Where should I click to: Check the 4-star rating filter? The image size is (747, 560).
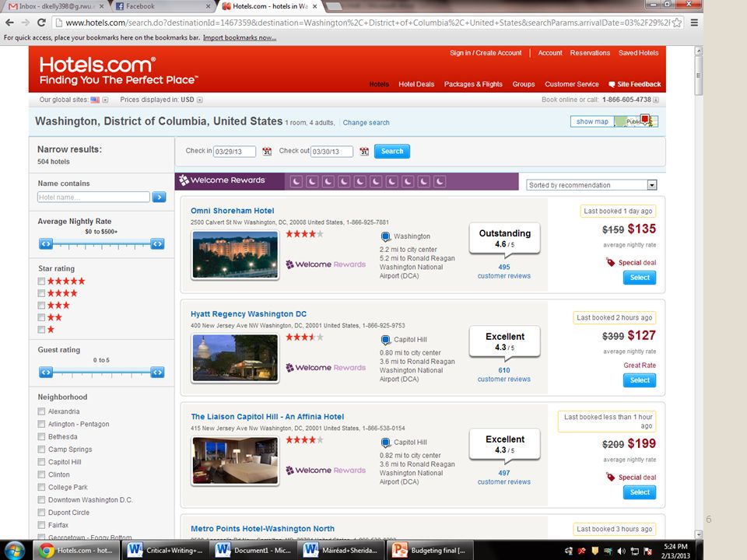[x=41, y=293]
